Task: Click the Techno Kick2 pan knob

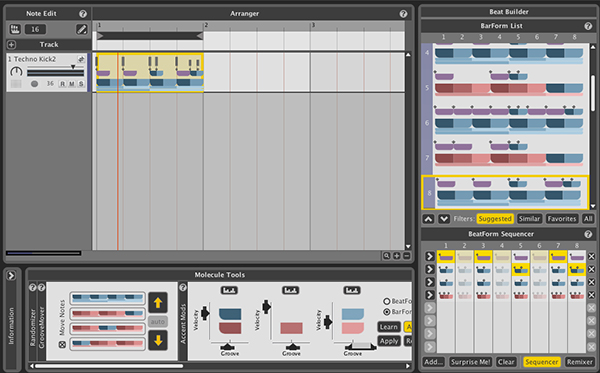Action: (16, 72)
